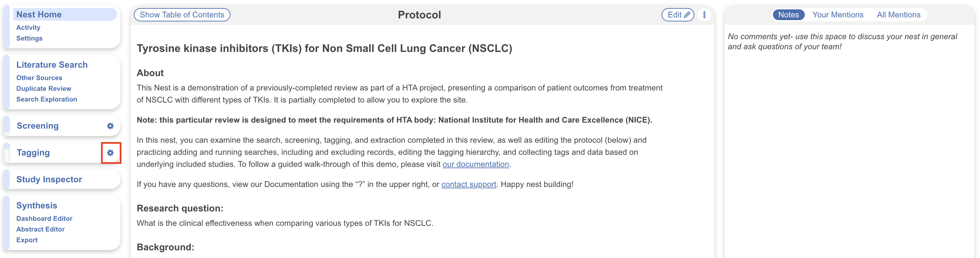Open the Screening settings gear icon
980x258 pixels.
(x=110, y=126)
